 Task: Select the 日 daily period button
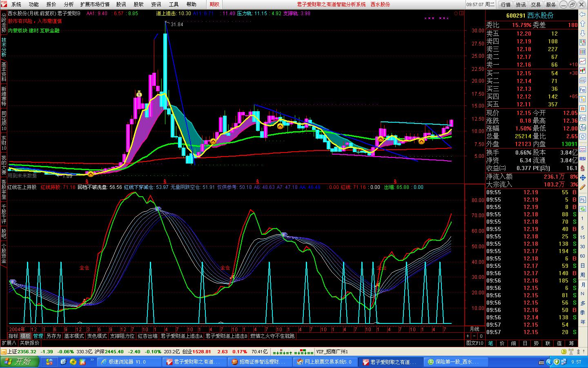point(582,266)
